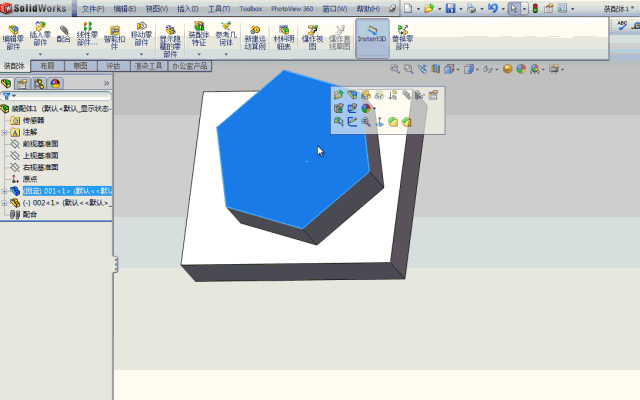Switch to the 渲染工具 tab
640x400 pixels.
pos(149,66)
